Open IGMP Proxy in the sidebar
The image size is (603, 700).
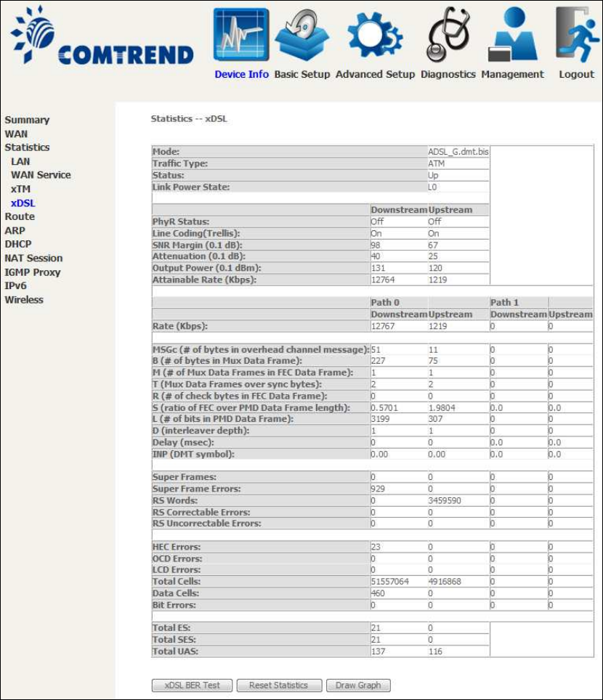[x=32, y=272]
